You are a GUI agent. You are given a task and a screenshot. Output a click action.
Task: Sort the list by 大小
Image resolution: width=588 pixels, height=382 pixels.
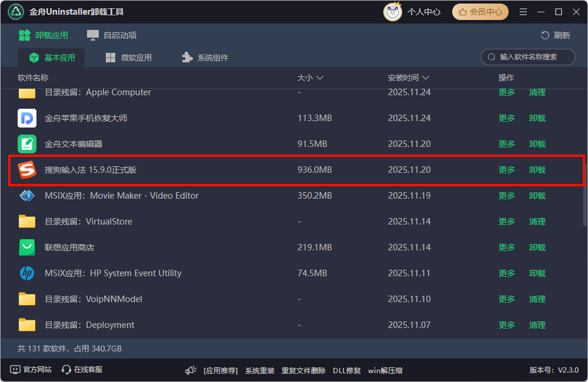point(305,77)
